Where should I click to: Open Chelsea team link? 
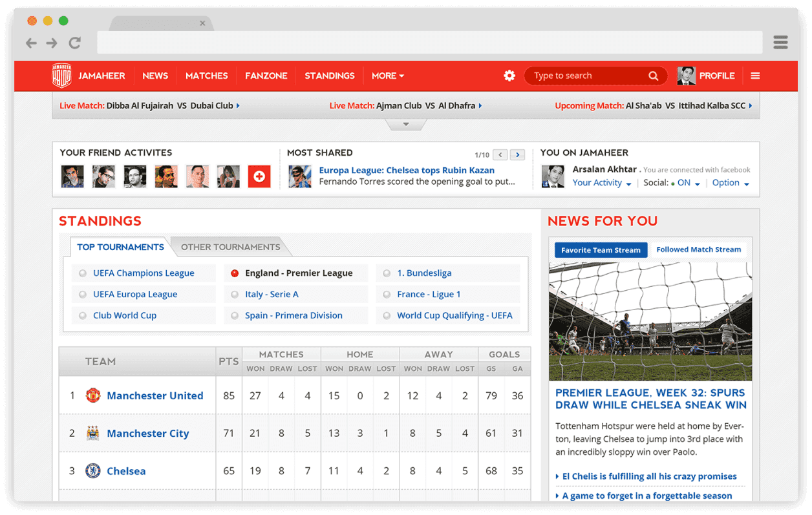point(126,470)
